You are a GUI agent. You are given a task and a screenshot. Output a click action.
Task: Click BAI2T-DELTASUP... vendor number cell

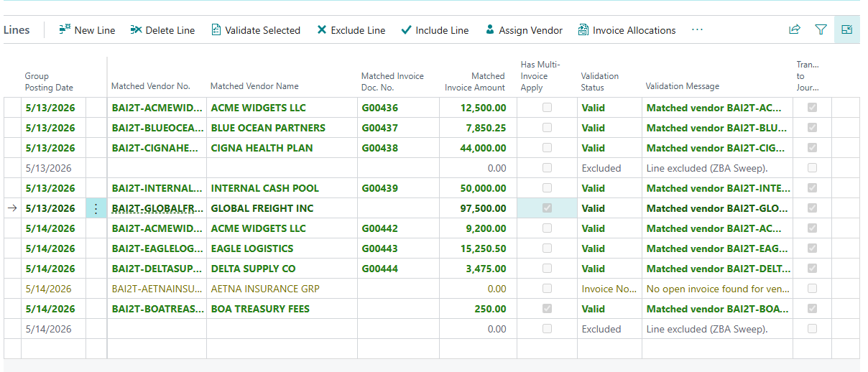[x=157, y=269]
